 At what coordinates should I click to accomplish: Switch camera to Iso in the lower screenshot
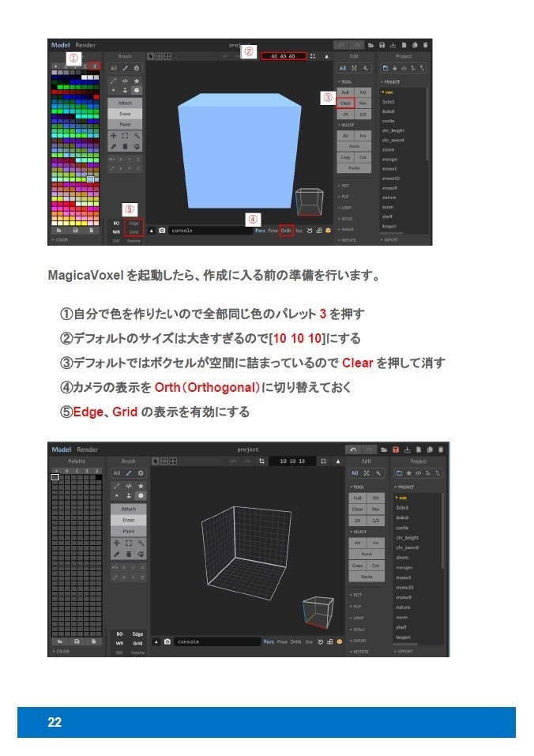[x=309, y=641]
